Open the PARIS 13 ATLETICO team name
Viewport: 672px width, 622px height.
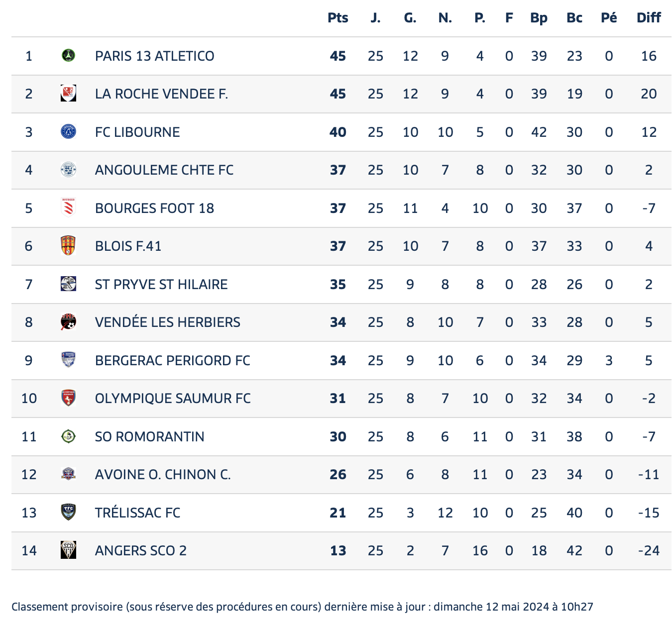pyautogui.click(x=155, y=56)
